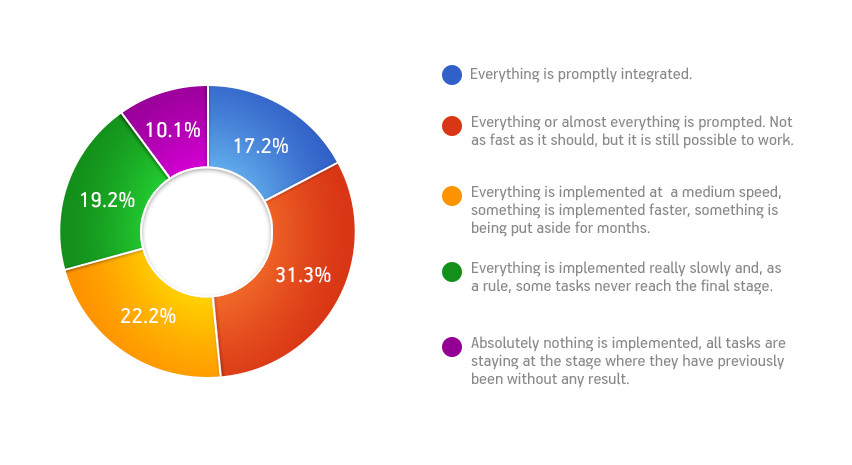
Task: Click the 'Absolutely nothing is implemented' legend text
Action: [586, 343]
